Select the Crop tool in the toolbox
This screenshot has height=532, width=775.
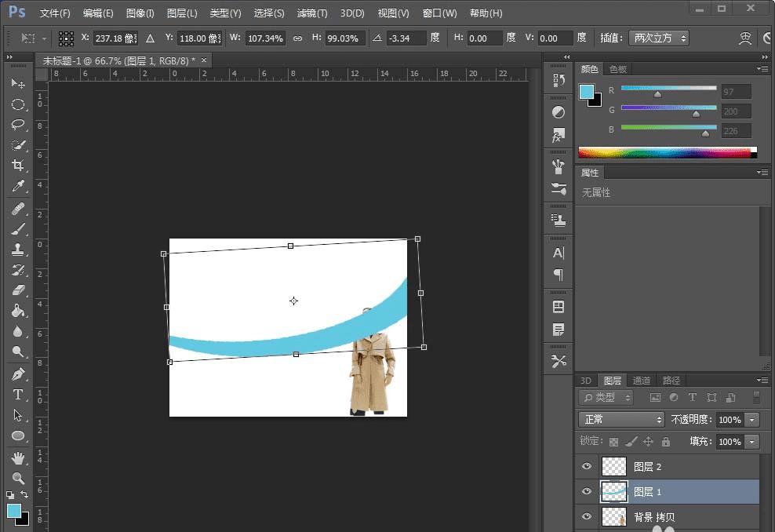click(x=18, y=166)
